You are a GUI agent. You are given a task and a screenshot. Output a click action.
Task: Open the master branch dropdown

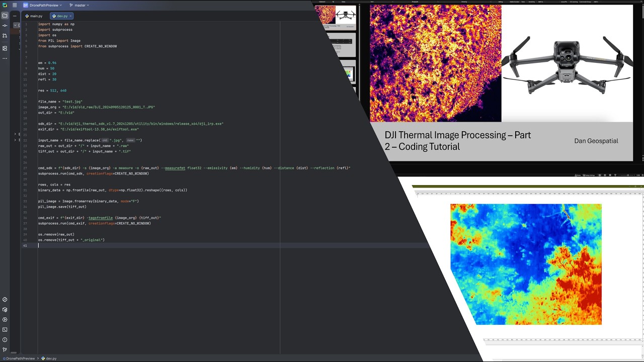tap(79, 5)
